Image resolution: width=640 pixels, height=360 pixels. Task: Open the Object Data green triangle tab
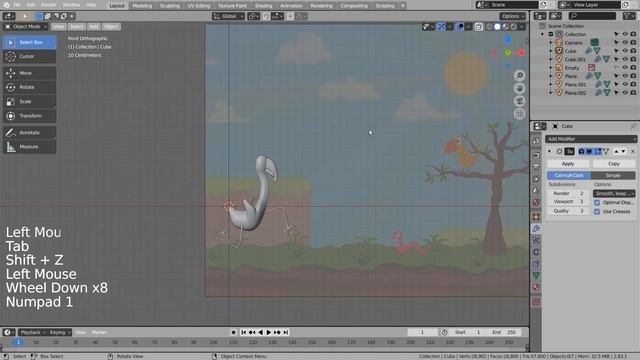click(536, 276)
